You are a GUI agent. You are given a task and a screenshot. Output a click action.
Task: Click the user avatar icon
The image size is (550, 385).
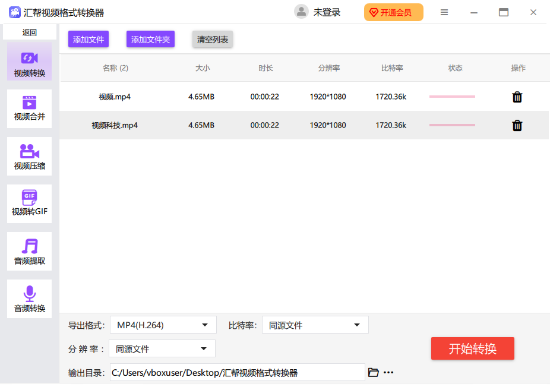pyautogui.click(x=301, y=12)
